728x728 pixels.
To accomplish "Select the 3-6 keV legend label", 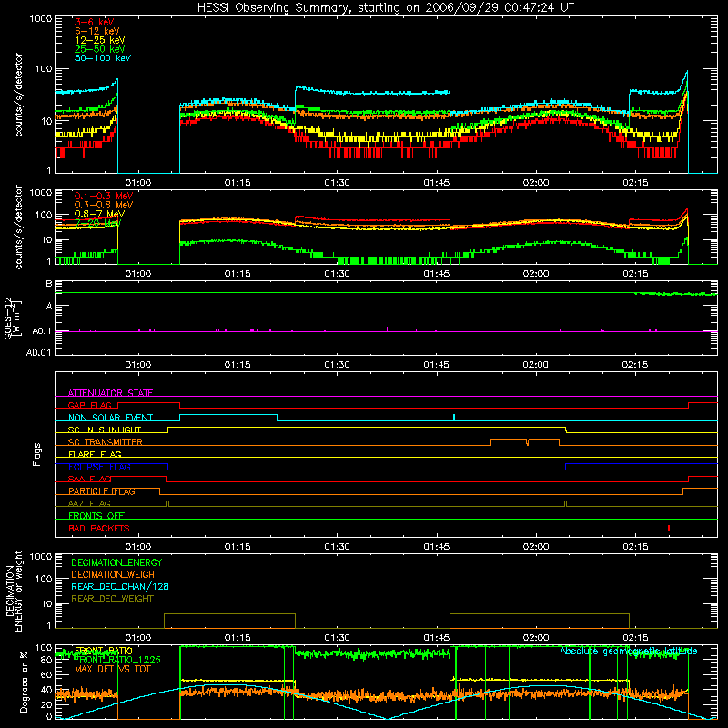I will (94, 22).
